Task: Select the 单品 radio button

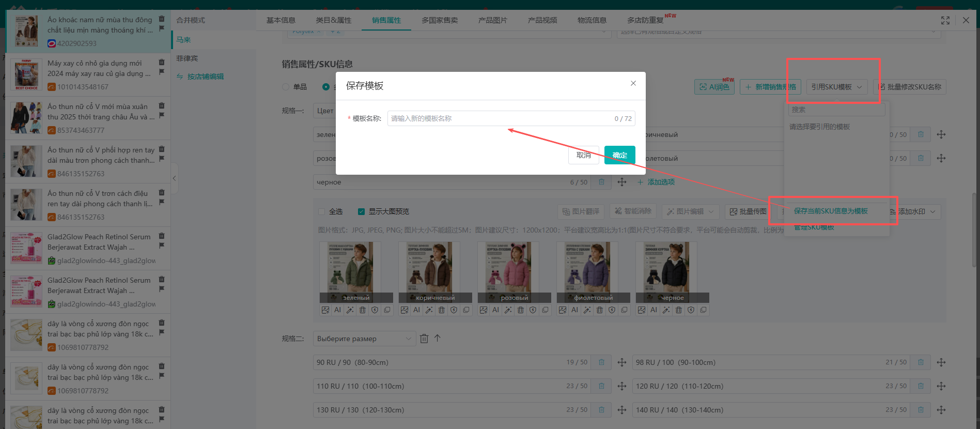Action: click(286, 87)
